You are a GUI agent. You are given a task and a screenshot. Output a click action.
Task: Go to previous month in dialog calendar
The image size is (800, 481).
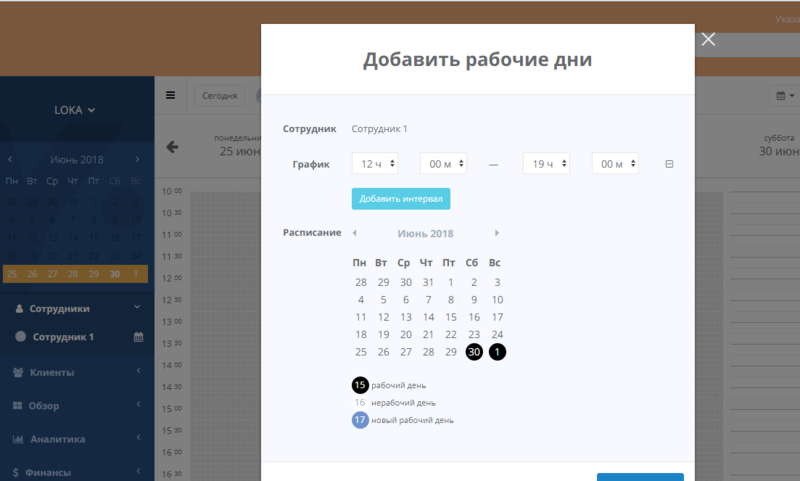[x=353, y=233]
